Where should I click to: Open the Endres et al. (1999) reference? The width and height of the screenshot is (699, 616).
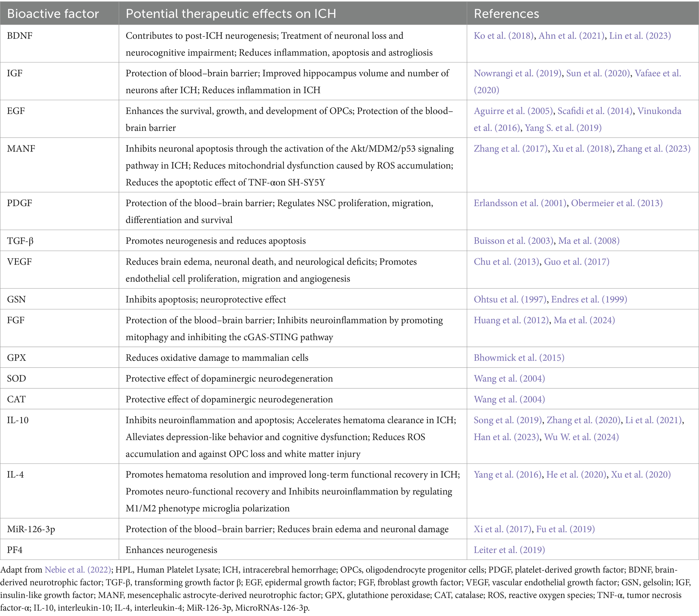[589, 300]
